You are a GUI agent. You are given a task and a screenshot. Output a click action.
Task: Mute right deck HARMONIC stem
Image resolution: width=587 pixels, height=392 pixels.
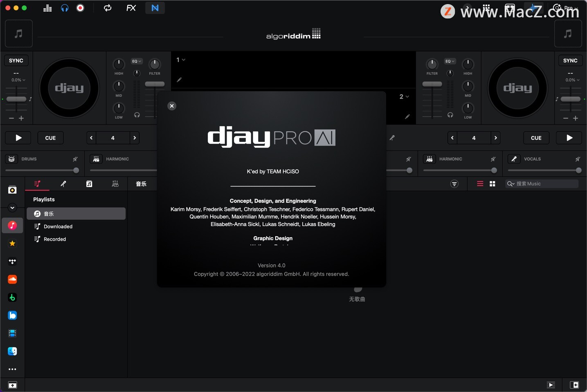493,159
